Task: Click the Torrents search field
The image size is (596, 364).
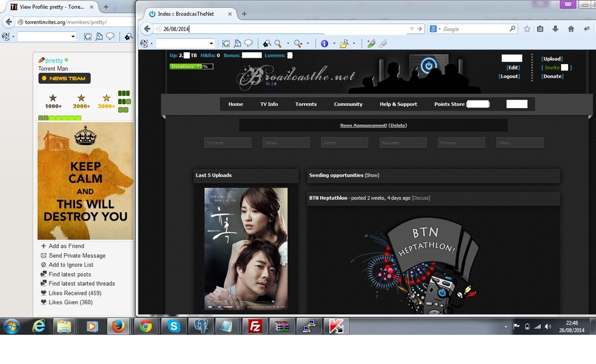Action: pos(228,142)
